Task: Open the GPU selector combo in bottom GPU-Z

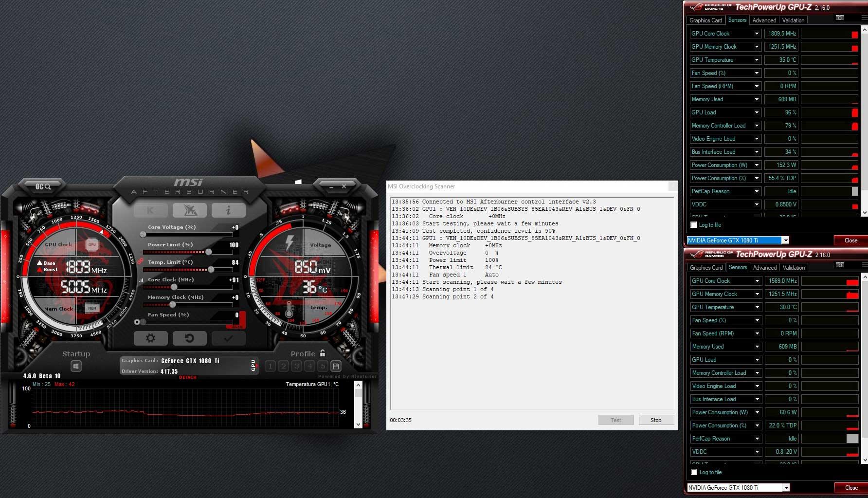Action: click(x=738, y=488)
